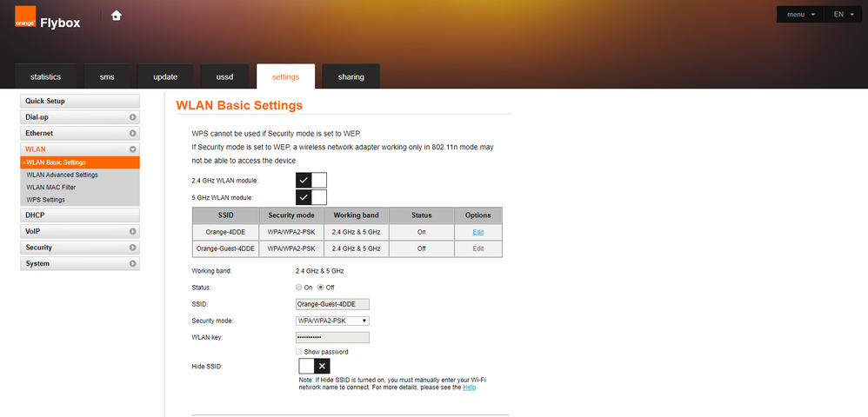868x417 pixels.
Task: Toggle the 5 GHz WLAN module switch
Action: pyautogui.click(x=310, y=197)
